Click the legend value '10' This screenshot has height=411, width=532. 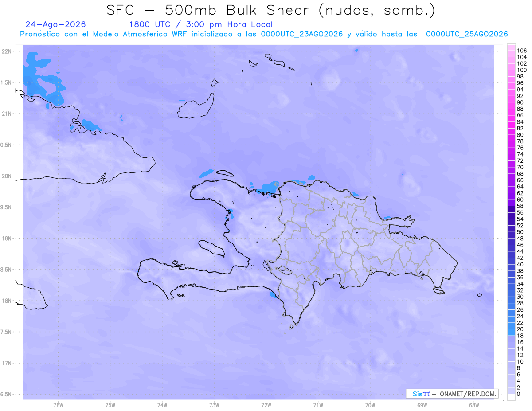[x=520, y=362]
